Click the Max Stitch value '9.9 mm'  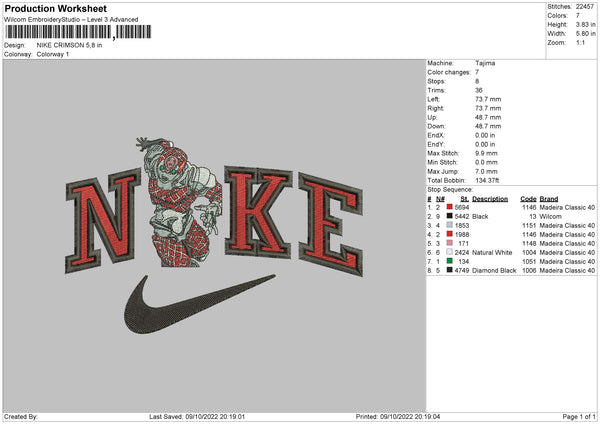pos(486,153)
